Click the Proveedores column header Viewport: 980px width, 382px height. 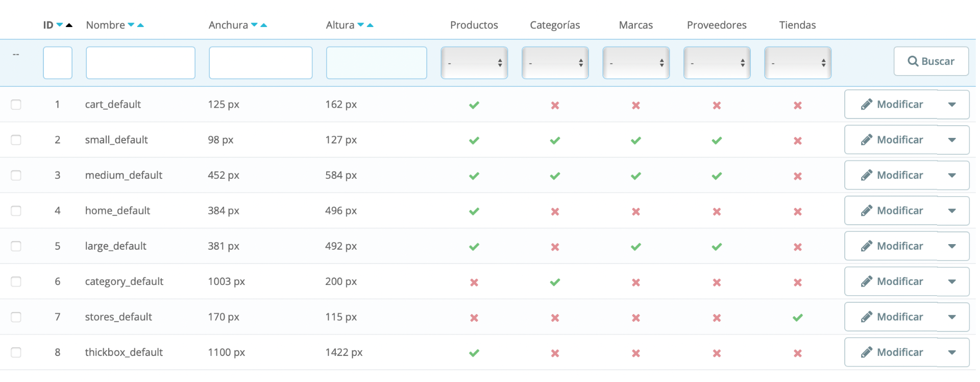717,25
